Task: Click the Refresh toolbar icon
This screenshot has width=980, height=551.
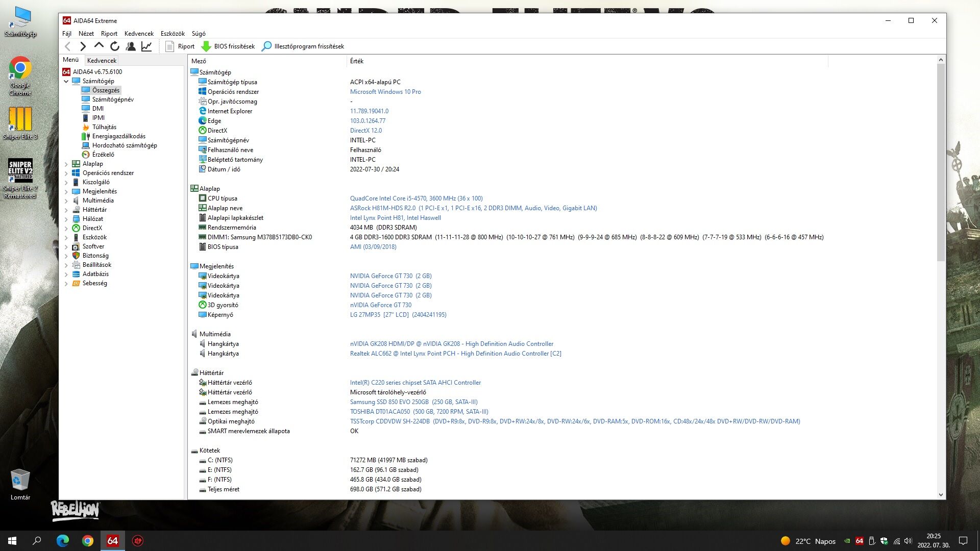Action: pos(115,46)
